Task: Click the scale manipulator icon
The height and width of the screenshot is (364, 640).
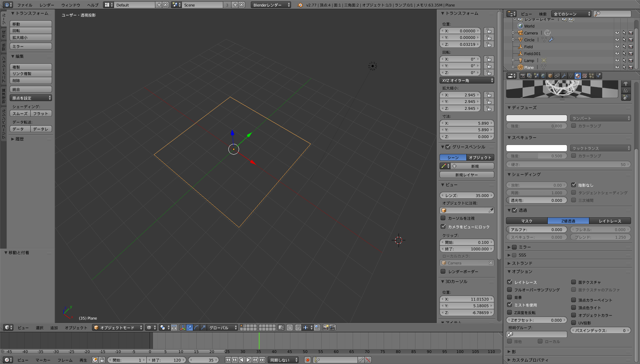Action: coord(203,327)
